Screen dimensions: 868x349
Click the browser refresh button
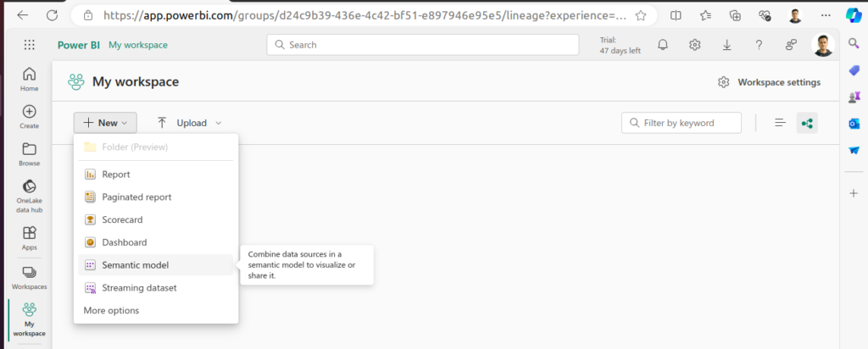pyautogui.click(x=53, y=15)
